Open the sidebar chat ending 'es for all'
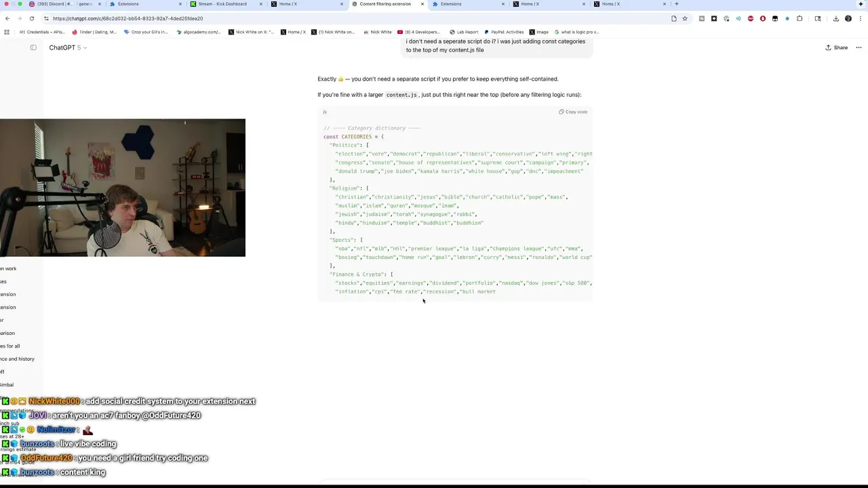 10,346
